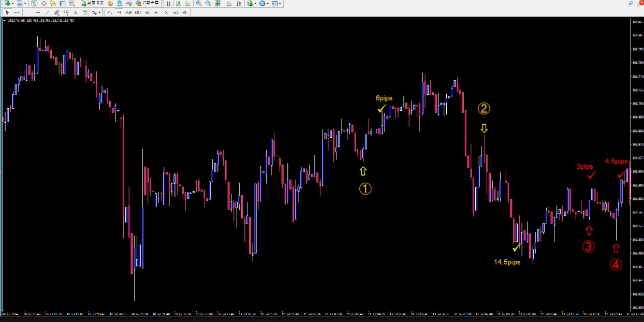Switch to line chart display

pos(187,3)
